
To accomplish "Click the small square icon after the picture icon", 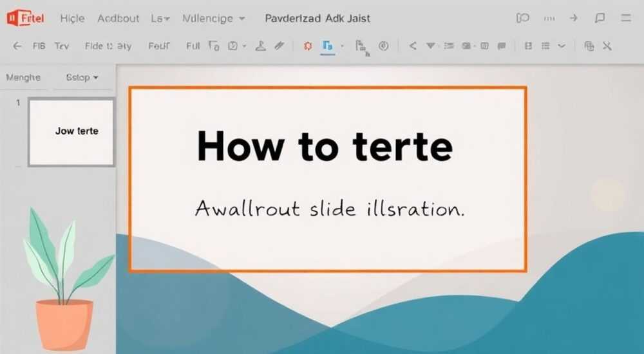I will click(x=485, y=46).
